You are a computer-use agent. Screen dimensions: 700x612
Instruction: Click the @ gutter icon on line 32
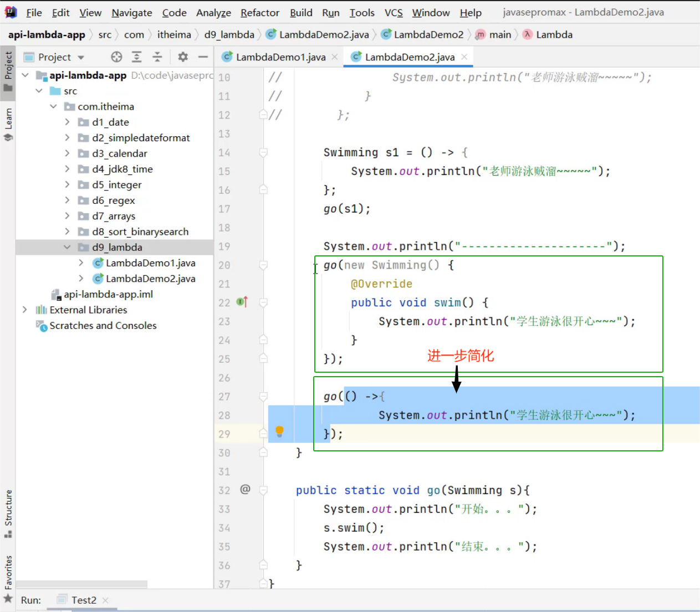245,489
